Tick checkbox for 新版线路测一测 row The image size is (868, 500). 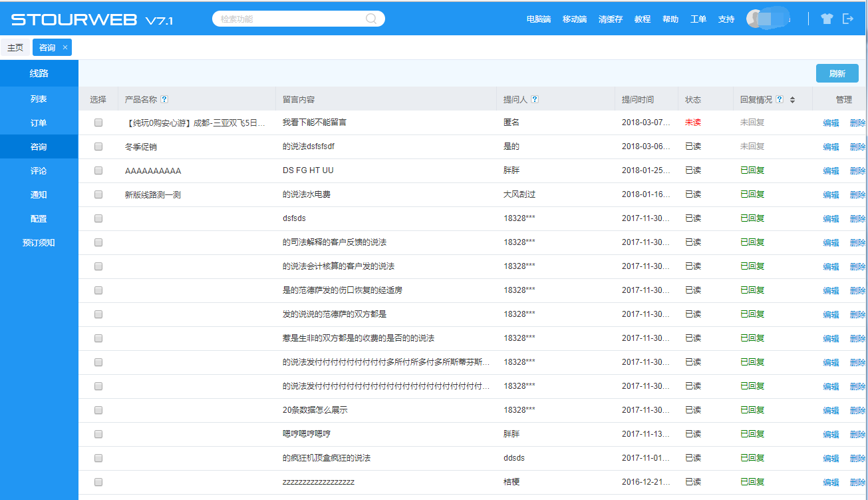[98, 194]
